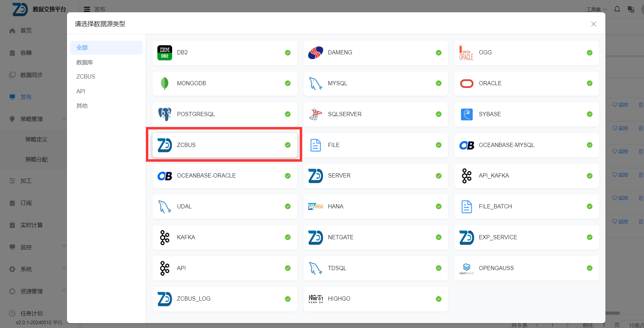Switch to the 数据库 category tab
This screenshot has width=644, height=328.
click(x=85, y=62)
